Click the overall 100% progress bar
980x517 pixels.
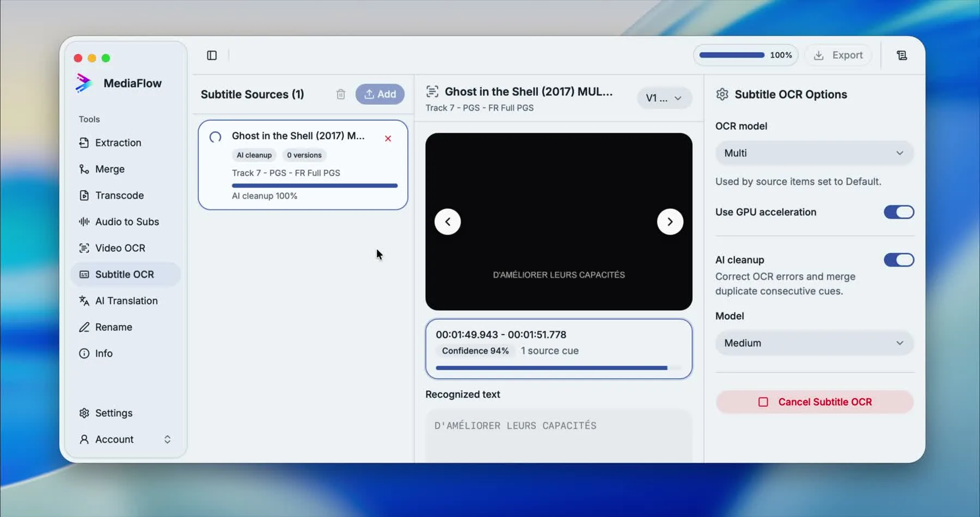[732, 56]
